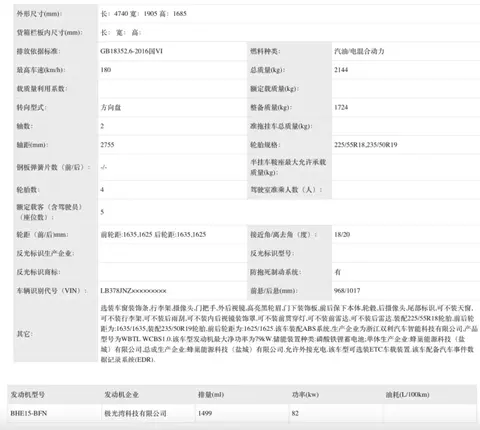The width and height of the screenshot is (480, 430).
Task: Click the tire count value 4
Action: [x=102, y=189]
